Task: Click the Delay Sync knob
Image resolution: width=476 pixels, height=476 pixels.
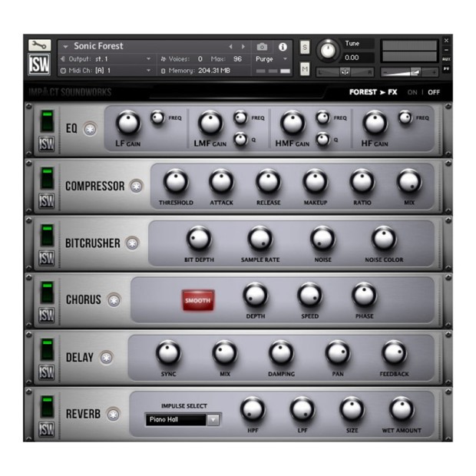Action: pos(168,353)
